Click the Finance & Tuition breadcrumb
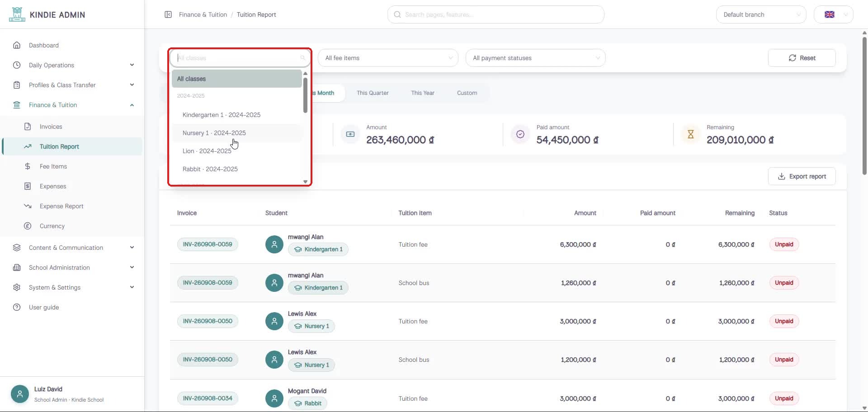Viewport: 868px width, 412px height. [x=203, y=14]
